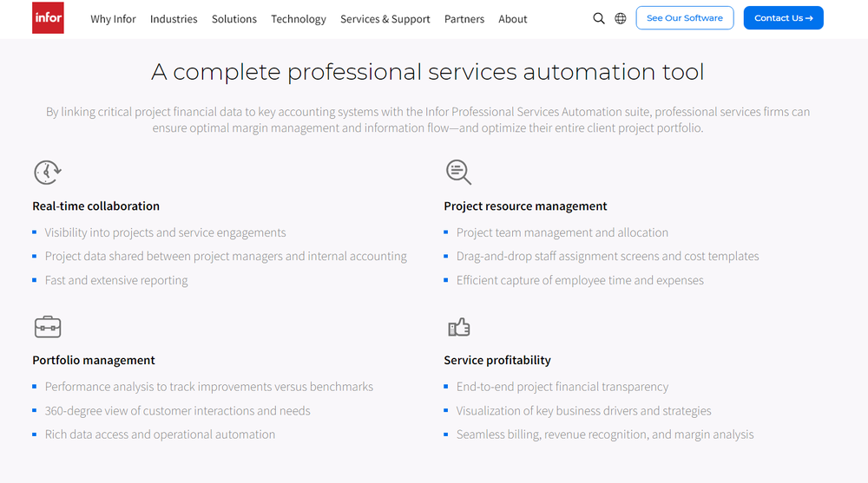Click "Visibility into projects and service engagements"
The width and height of the screenshot is (868, 483).
click(x=165, y=232)
